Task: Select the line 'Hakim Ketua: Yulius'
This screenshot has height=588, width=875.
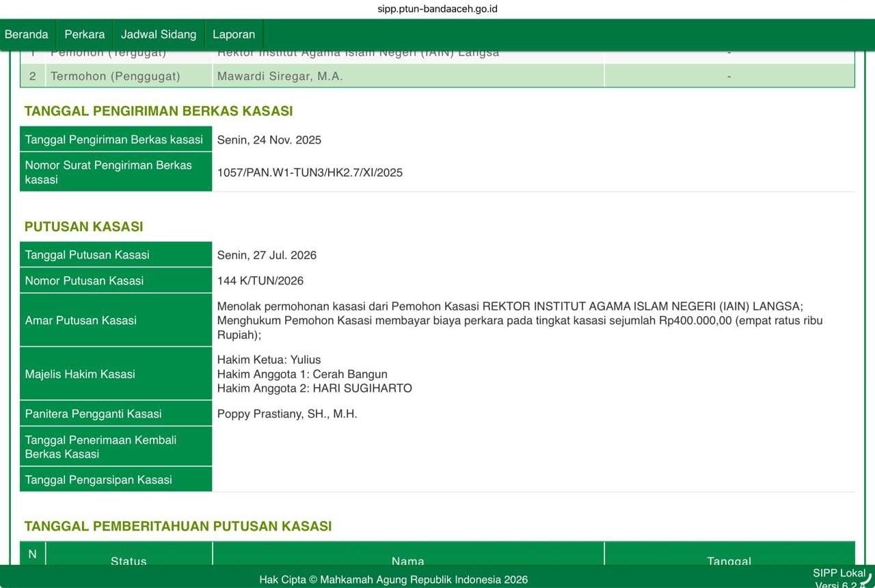Action: point(269,360)
